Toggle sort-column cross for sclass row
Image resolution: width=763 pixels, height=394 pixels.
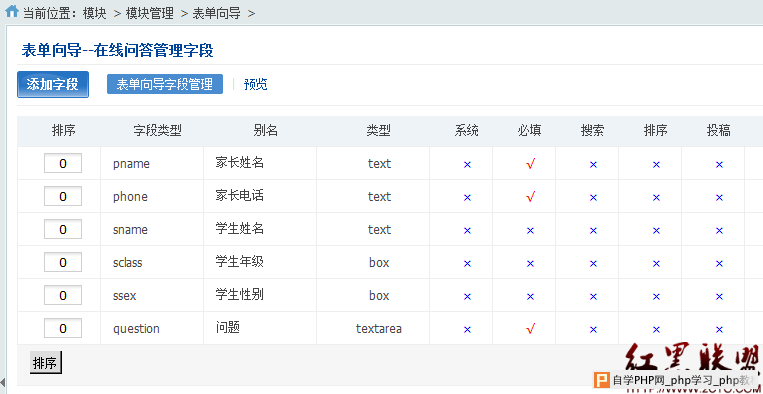(656, 264)
